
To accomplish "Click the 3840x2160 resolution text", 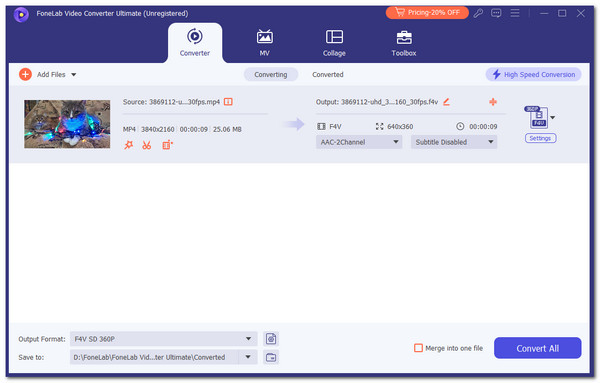I will pyautogui.click(x=158, y=129).
